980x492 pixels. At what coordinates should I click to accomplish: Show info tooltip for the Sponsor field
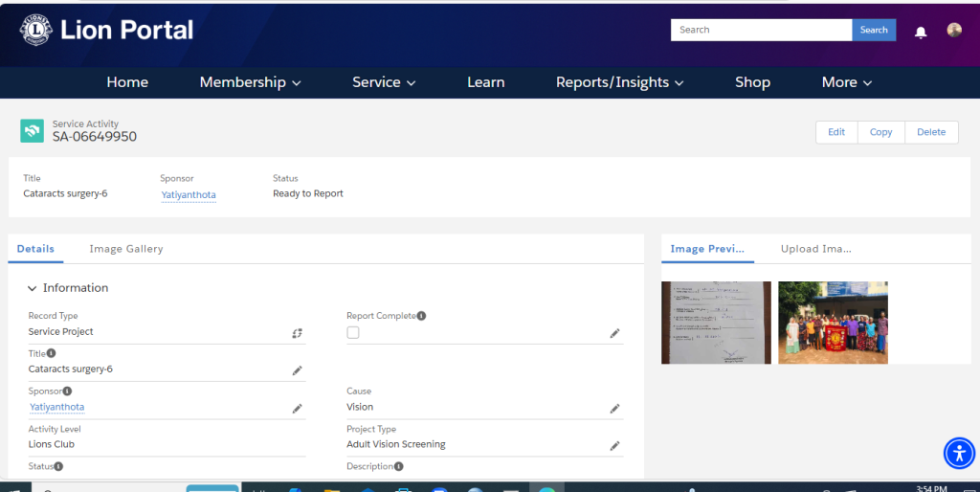click(68, 391)
